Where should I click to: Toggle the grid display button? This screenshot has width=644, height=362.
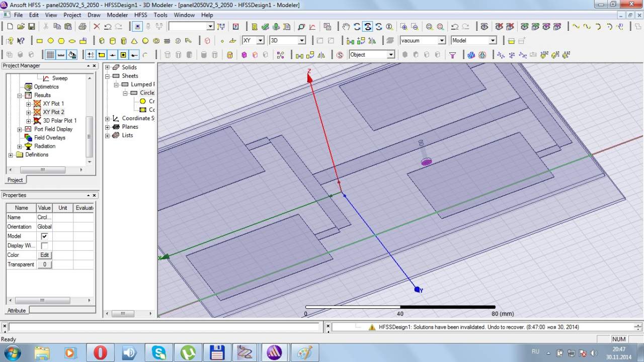click(50, 55)
